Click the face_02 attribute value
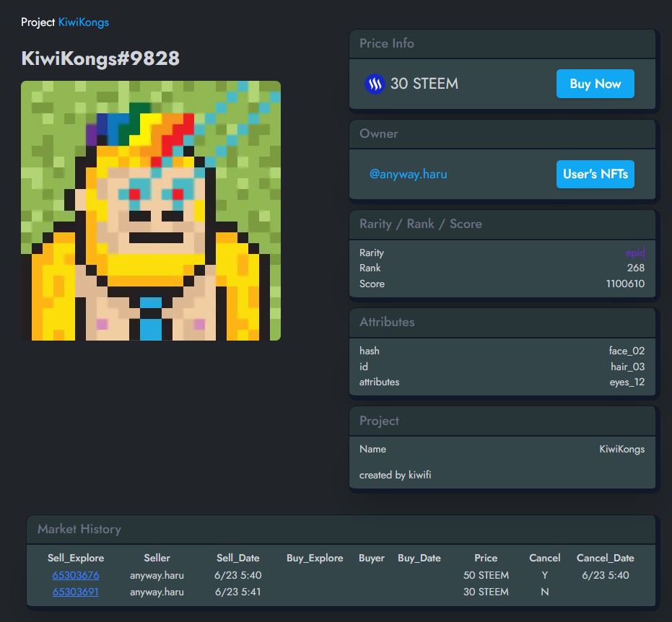 click(627, 351)
